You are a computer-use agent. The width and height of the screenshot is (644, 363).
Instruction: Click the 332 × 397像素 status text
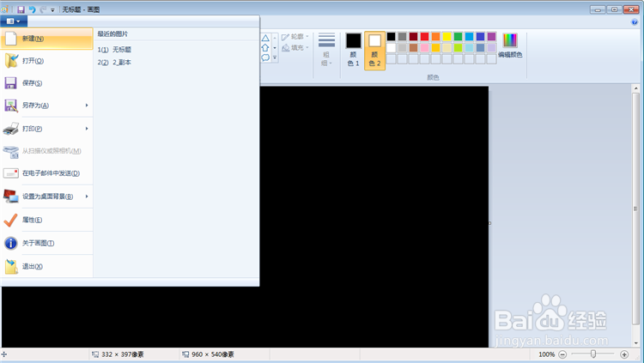pyautogui.click(x=123, y=354)
